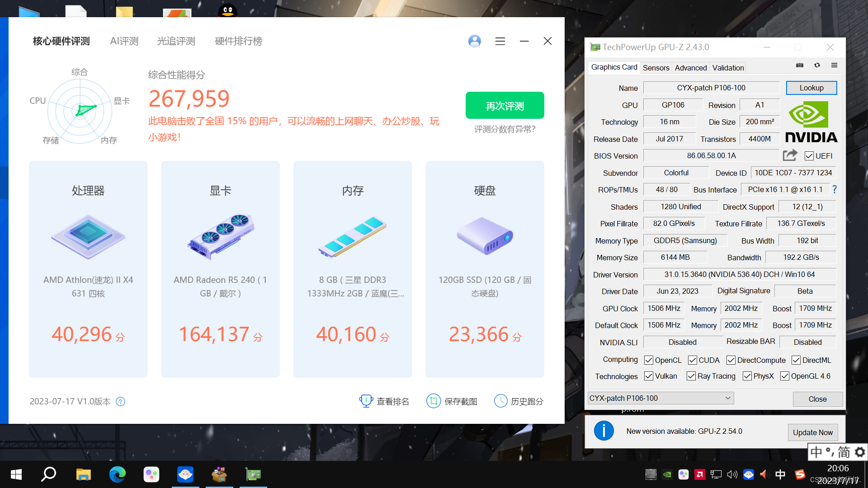Viewport: 868px width, 488px height.
Task: Click 评测分数有异常? link
Action: pos(505,129)
